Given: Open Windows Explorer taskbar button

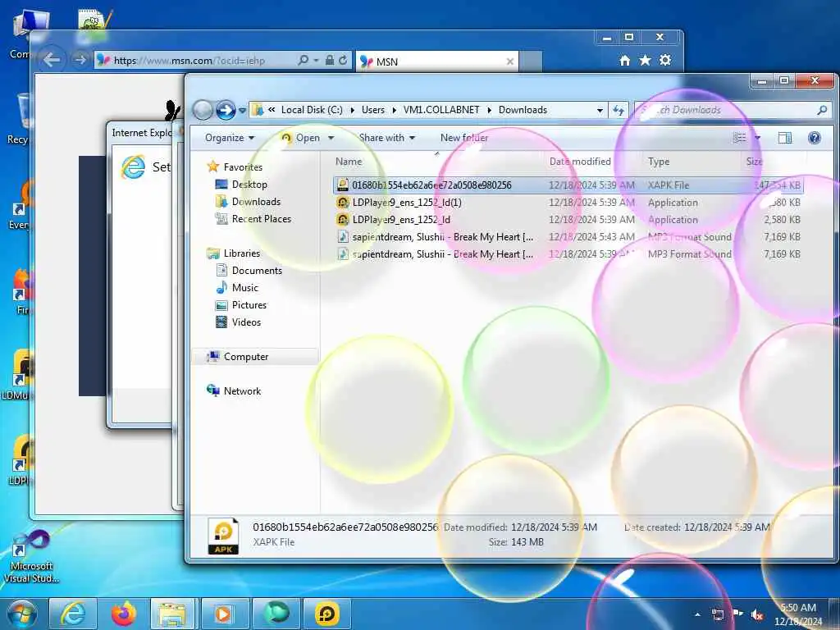Looking at the screenshot, I should [172, 614].
